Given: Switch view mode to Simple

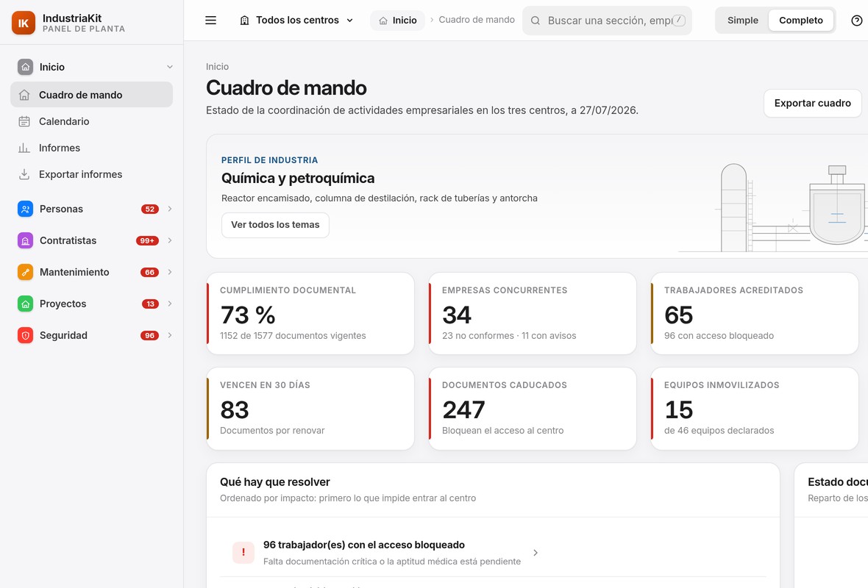Looking at the screenshot, I should [742, 21].
